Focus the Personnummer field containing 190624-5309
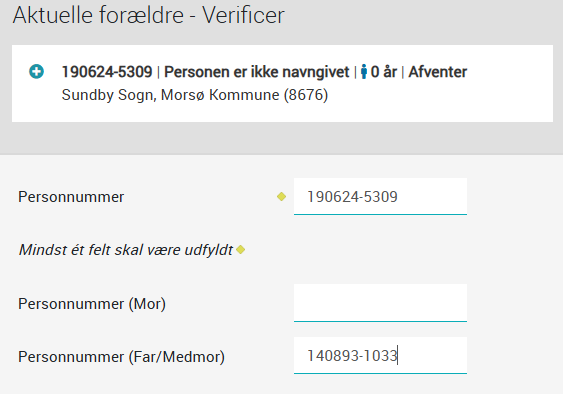The height and width of the screenshot is (394, 563). (380, 196)
